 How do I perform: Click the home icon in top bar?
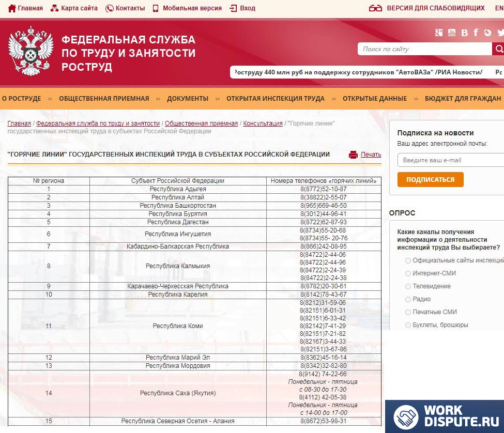click(11, 8)
